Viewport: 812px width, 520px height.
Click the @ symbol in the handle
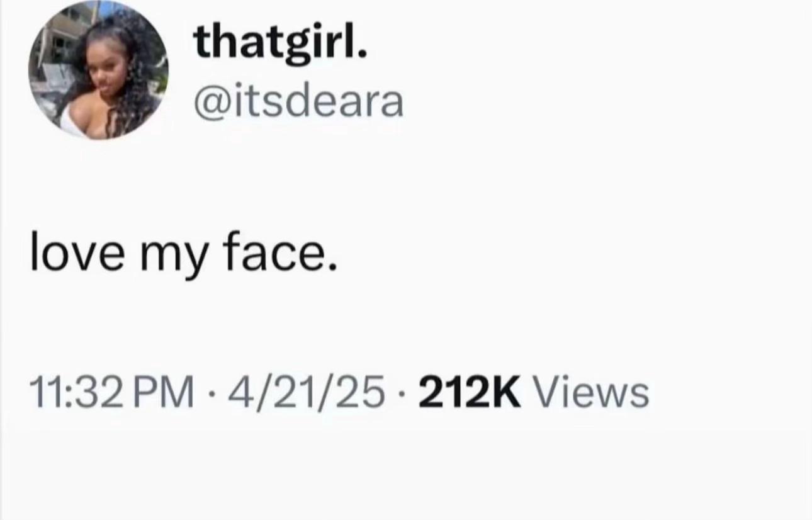point(211,103)
